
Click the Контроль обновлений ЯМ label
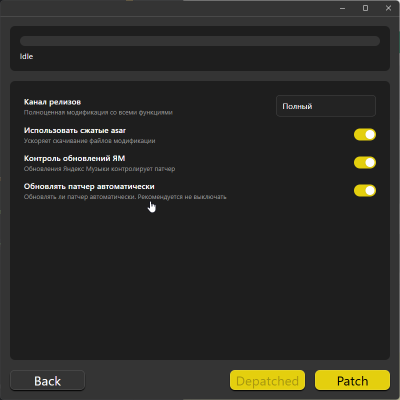coord(74,158)
